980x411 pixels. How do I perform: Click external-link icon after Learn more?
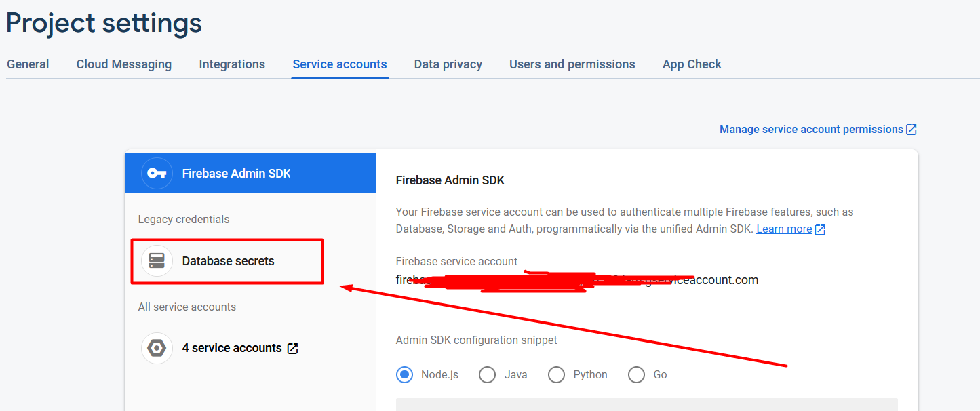[x=820, y=229]
